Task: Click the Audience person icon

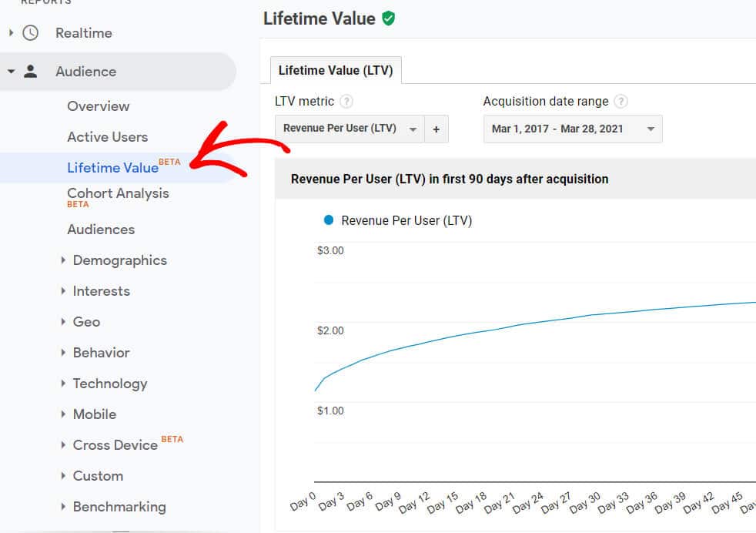Action: (30, 72)
